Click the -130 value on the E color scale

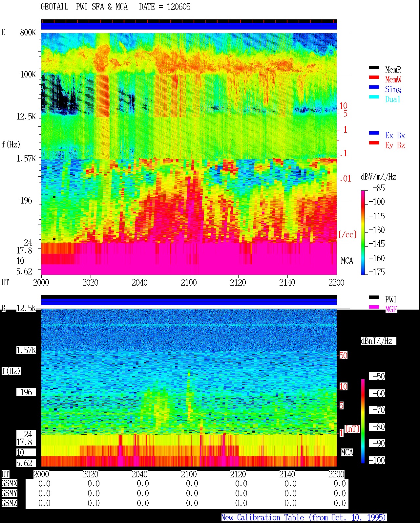(377, 230)
